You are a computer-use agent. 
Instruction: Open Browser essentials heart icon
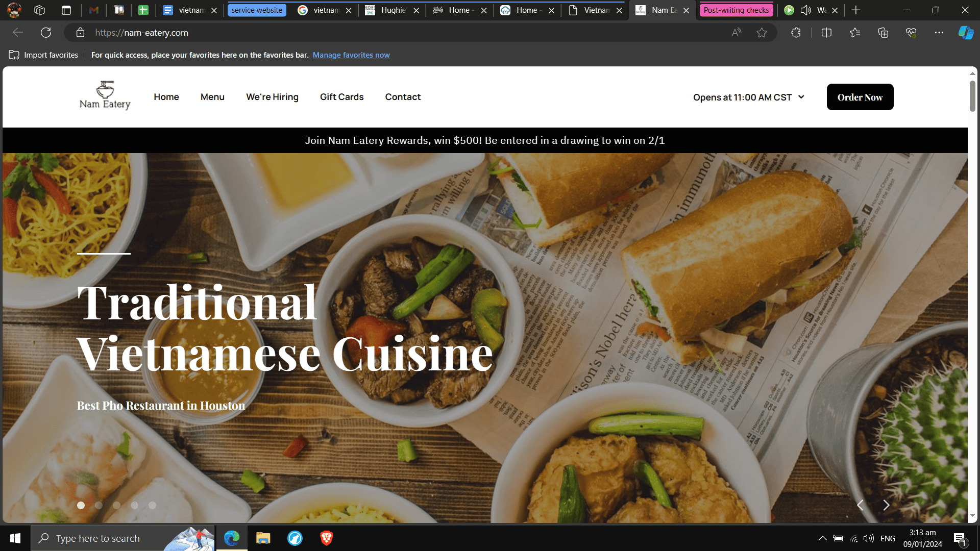tap(911, 33)
